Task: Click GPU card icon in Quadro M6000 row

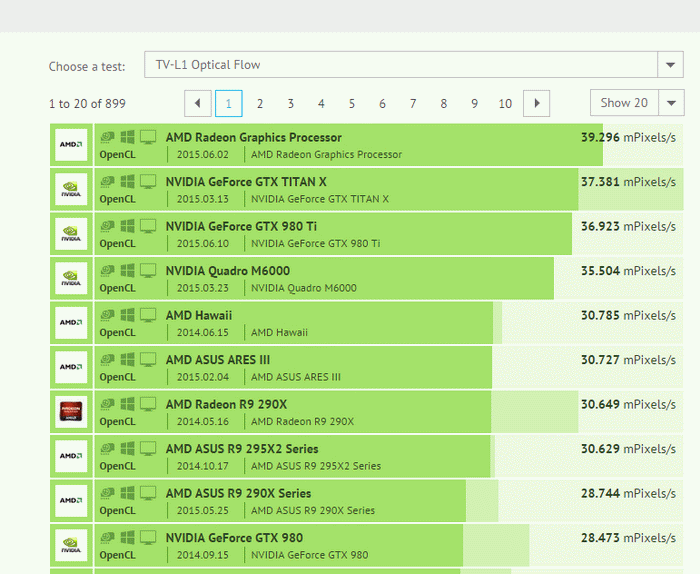Action: (107, 270)
